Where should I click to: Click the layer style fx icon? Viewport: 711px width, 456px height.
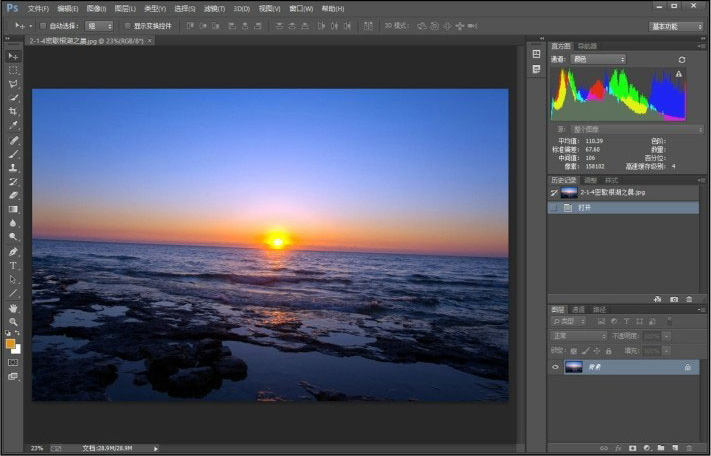click(x=618, y=446)
